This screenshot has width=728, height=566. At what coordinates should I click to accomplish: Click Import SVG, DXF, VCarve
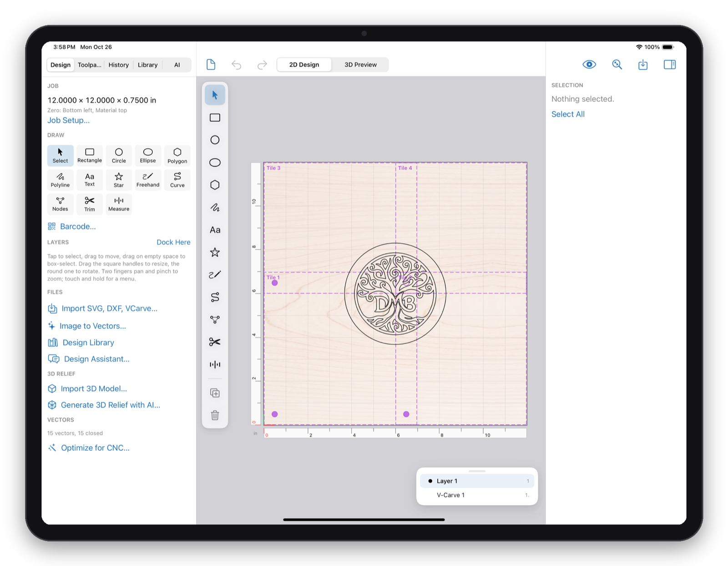[x=102, y=309]
